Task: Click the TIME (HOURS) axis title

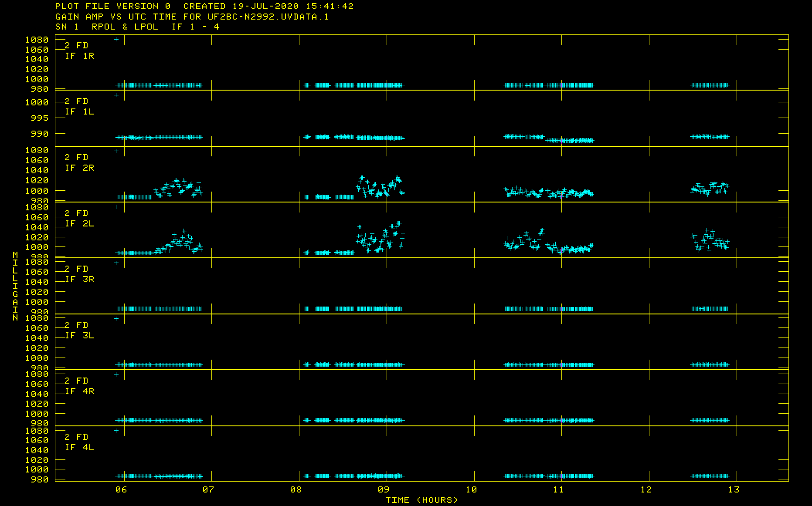Action: (x=421, y=500)
